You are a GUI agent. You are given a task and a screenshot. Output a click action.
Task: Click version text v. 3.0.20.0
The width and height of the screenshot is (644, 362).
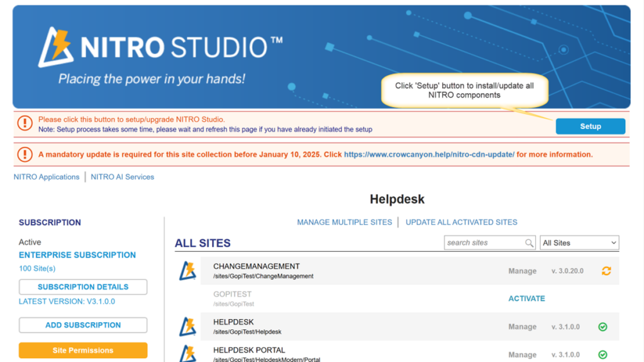tap(567, 271)
